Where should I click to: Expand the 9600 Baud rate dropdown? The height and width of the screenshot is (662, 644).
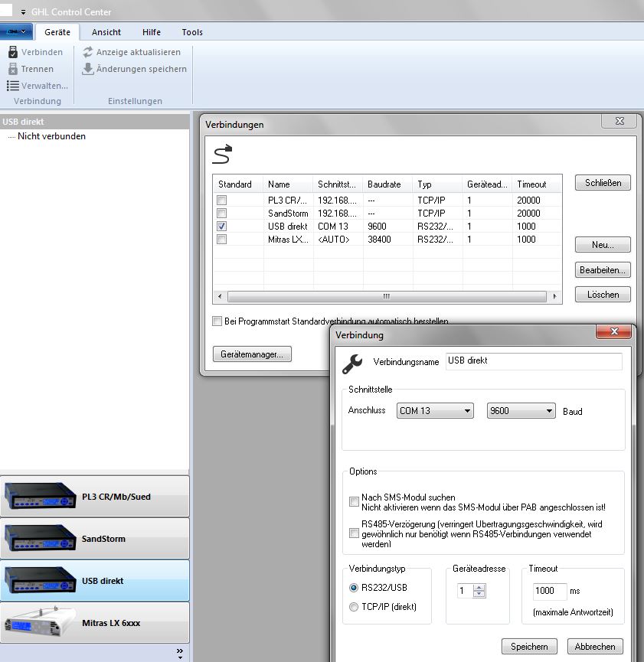(521, 411)
